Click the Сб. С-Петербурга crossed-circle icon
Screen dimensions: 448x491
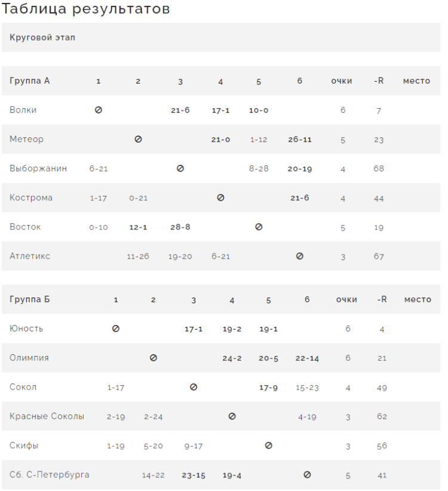coord(307,475)
